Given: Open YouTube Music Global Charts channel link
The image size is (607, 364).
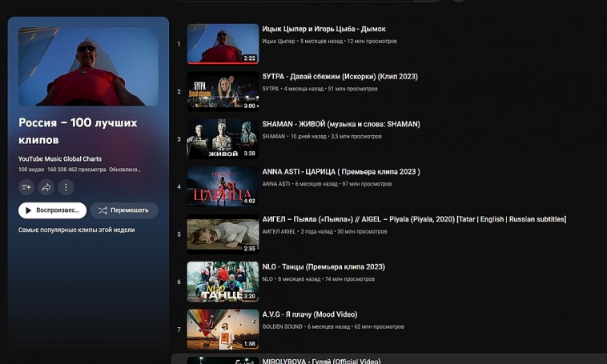Looking at the screenshot, I should 60,159.
